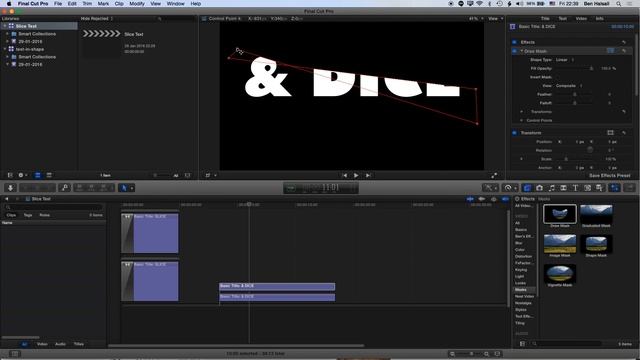Image resolution: width=640 pixels, height=360 pixels.
Task: Collapse the Draw Mask disclosure triangle
Action: 522,51
